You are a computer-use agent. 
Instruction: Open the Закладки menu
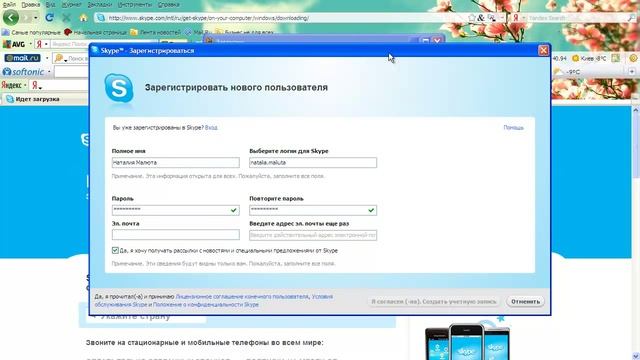(x=100, y=4)
